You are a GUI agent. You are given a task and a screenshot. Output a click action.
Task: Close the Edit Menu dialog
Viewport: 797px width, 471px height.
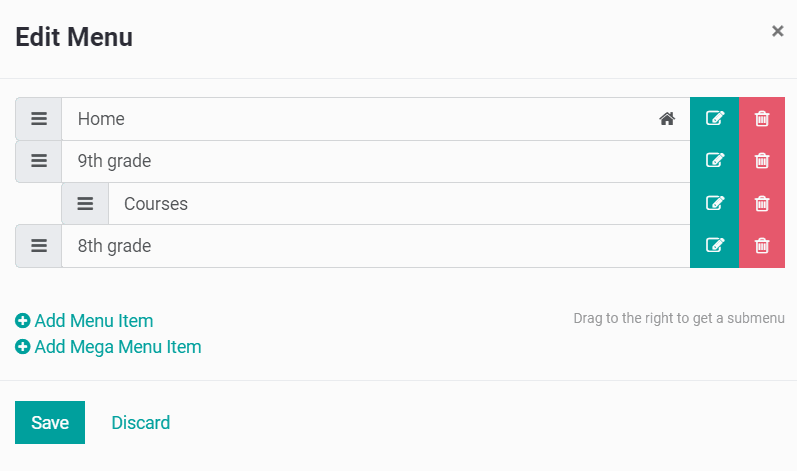[777, 31]
